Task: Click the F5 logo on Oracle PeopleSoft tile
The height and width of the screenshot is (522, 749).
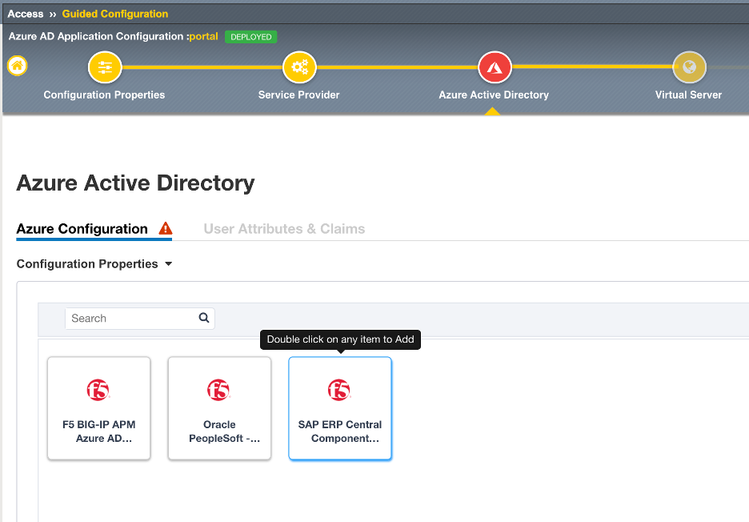Action: (219, 390)
